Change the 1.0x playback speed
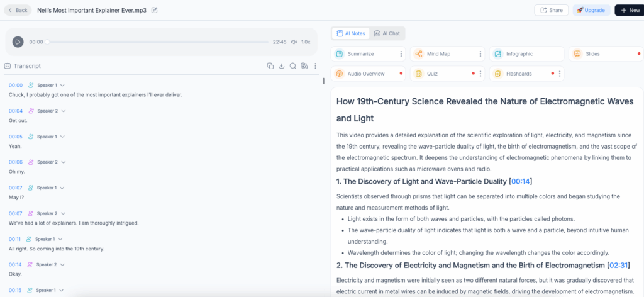This screenshot has width=644, height=297. point(306,42)
